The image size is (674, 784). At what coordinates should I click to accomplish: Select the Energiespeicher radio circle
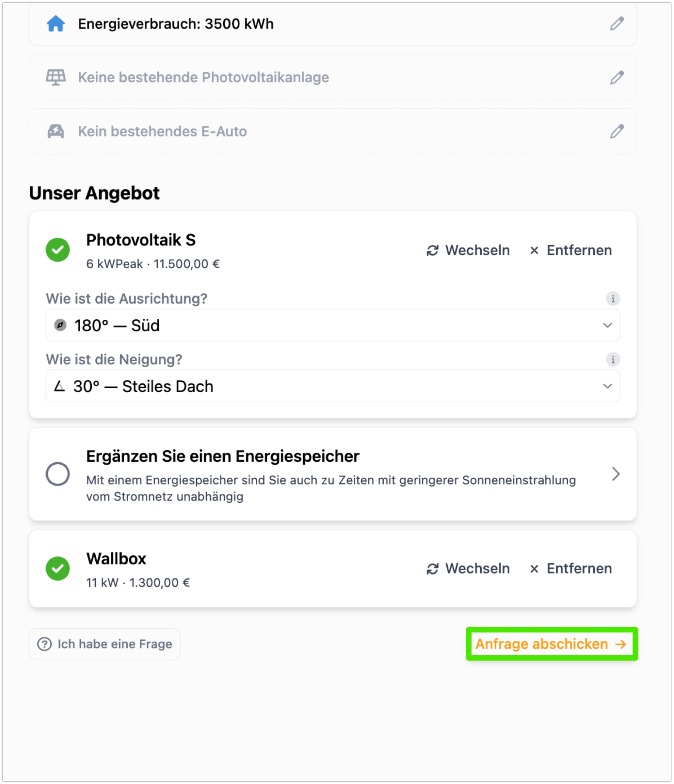(58, 474)
